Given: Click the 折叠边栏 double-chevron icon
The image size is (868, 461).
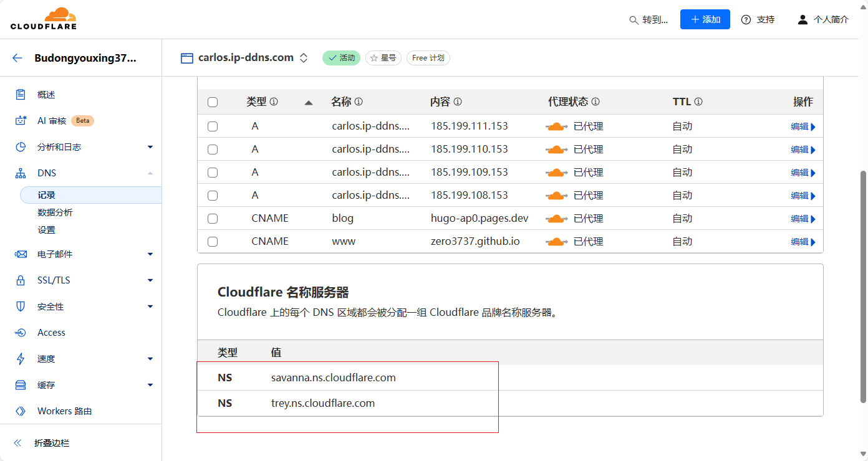Looking at the screenshot, I should pyautogui.click(x=17, y=443).
